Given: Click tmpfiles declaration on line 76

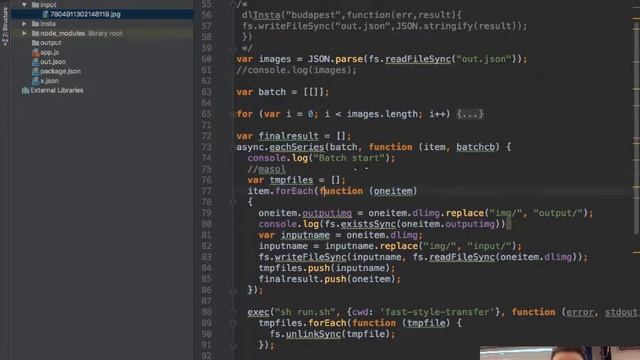Looking at the screenshot, I should [x=291, y=180].
